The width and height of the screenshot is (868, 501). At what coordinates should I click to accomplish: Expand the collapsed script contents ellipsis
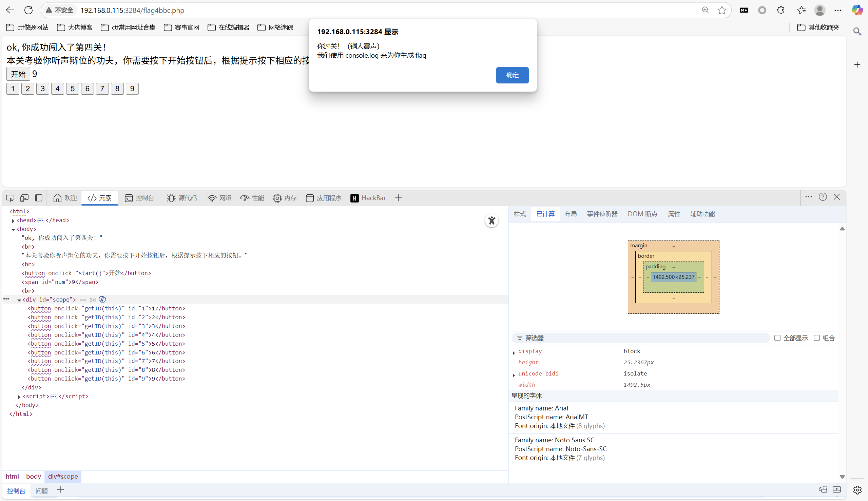pos(54,397)
